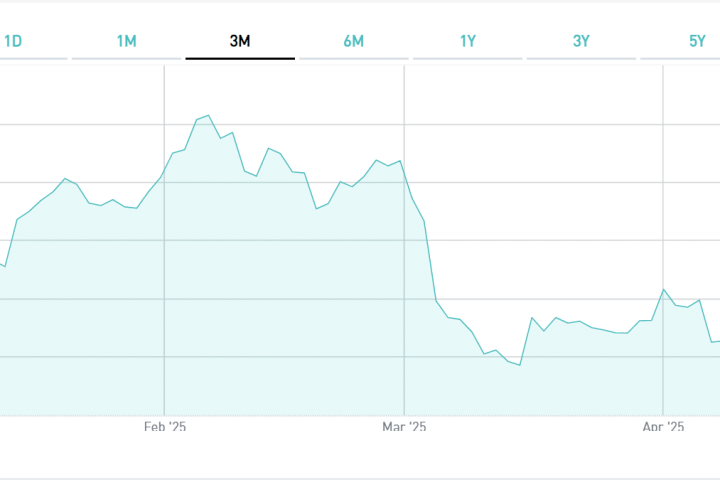Image resolution: width=720 pixels, height=480 pixels.
Task: Click the black underline beneath 3M tab
Action: (240, 58)
